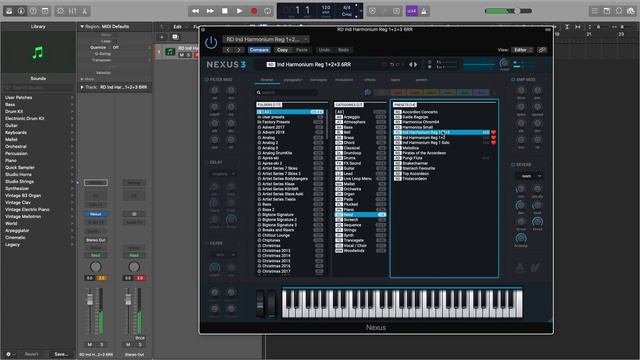Screen dimensions: 640x360
Task: Stop playback with the stop button
Action: click(x=224, y=11)
